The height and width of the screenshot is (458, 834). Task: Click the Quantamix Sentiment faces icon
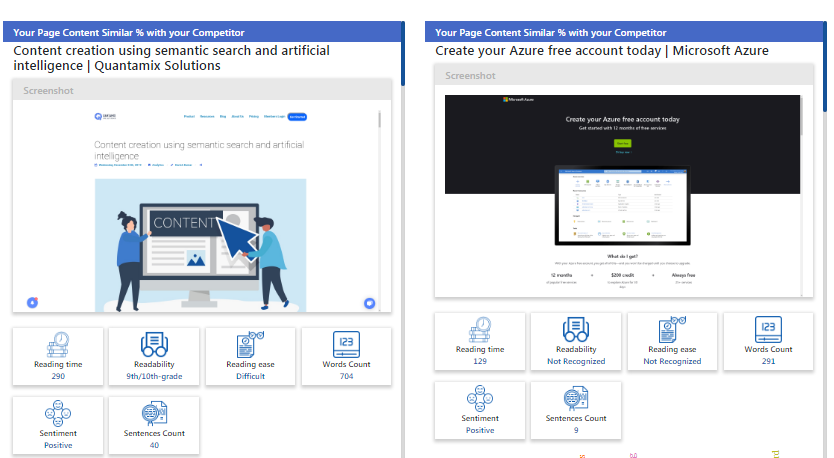(58, 413)
